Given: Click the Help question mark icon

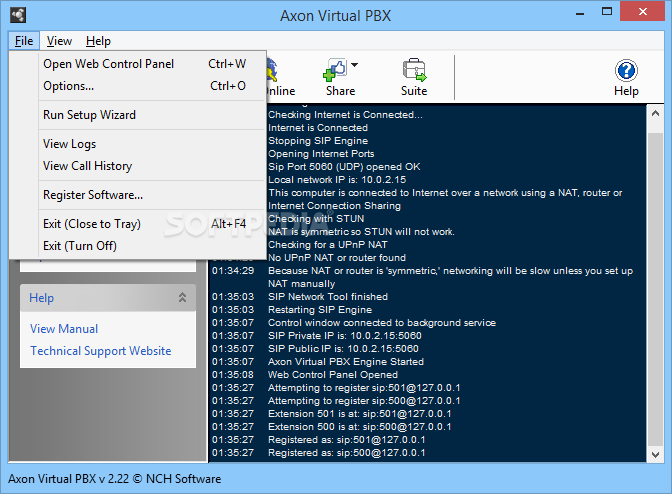Looking at the screenshot, I should point(626,70).
